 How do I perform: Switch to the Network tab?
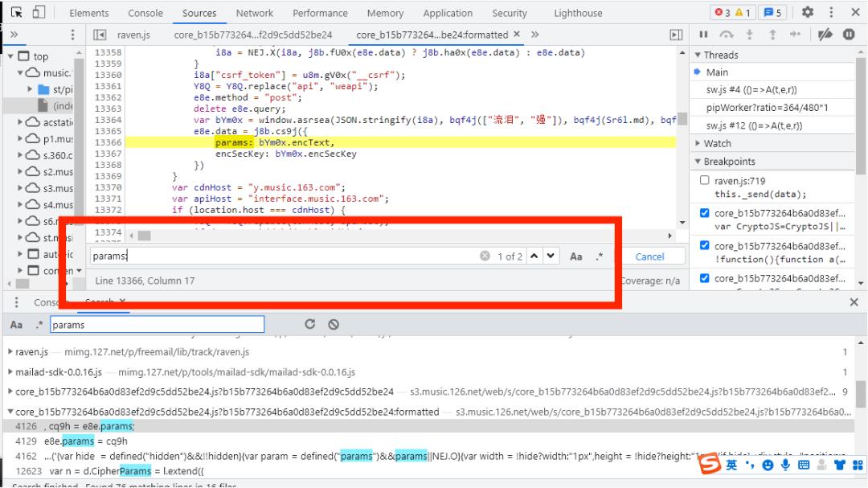tap(254, 13)
